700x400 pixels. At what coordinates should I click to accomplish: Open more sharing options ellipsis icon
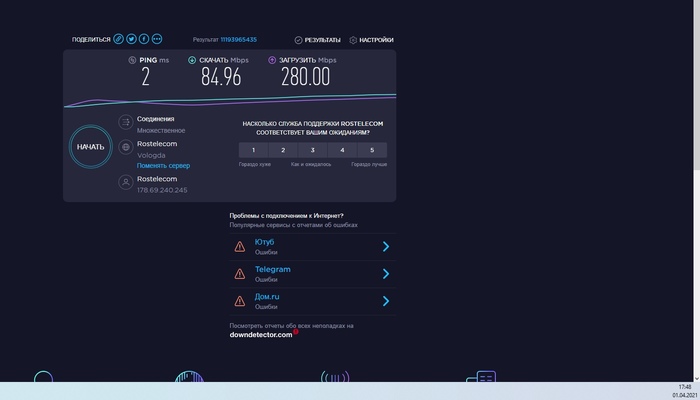point(157,39)
